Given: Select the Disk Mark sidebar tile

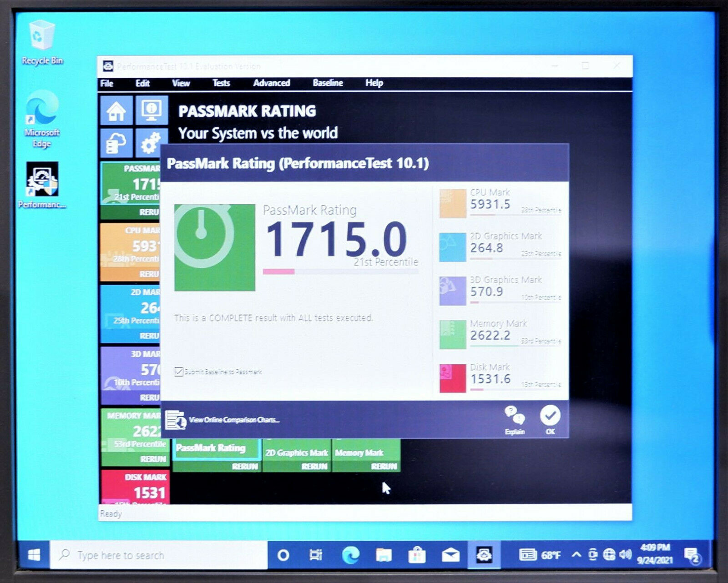Looking at the screenshot, I should tap(135, 487).
